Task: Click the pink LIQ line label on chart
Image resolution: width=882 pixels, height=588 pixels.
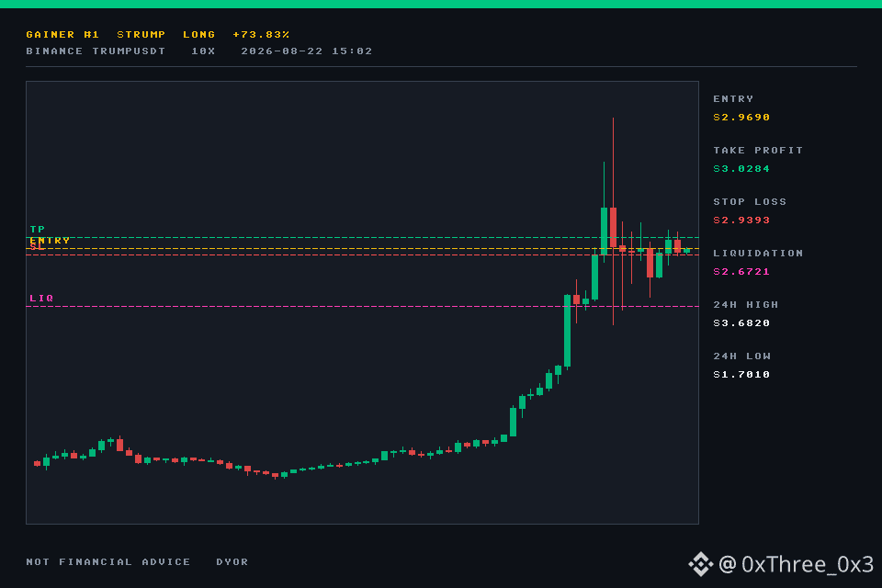Action: pos(41,299)
